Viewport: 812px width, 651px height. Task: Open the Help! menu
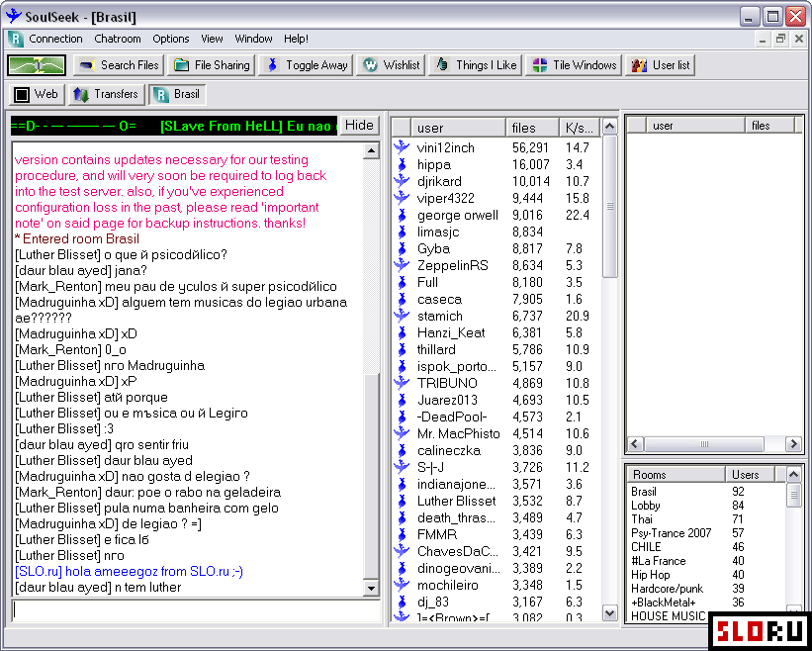[296, 39]
